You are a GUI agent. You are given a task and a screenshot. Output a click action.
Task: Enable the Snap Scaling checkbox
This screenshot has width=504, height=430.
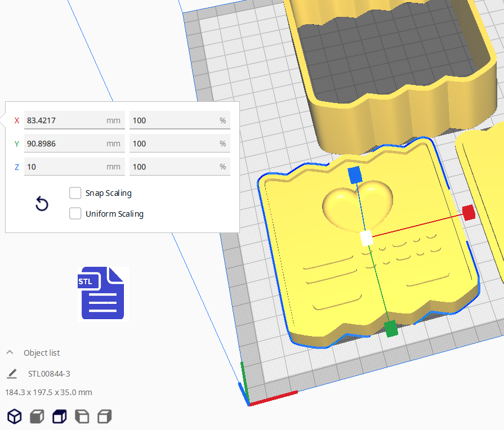tap(75, 193)
